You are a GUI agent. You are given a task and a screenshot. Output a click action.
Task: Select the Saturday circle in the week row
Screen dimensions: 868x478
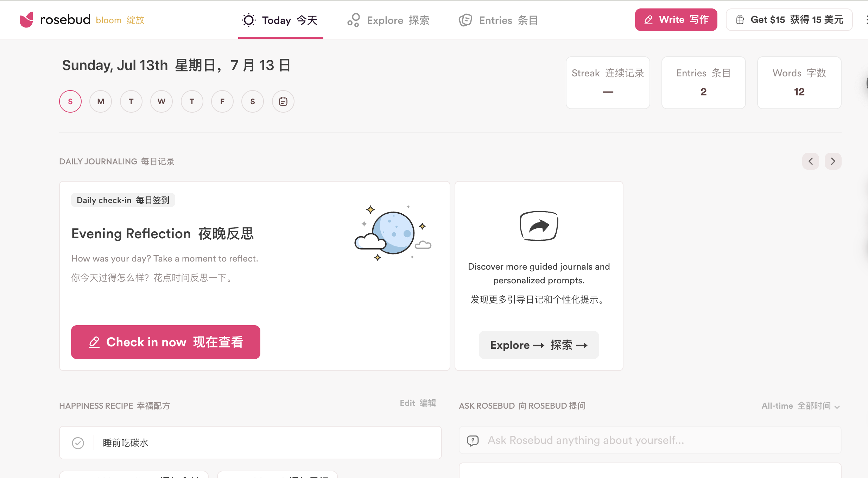253,101
